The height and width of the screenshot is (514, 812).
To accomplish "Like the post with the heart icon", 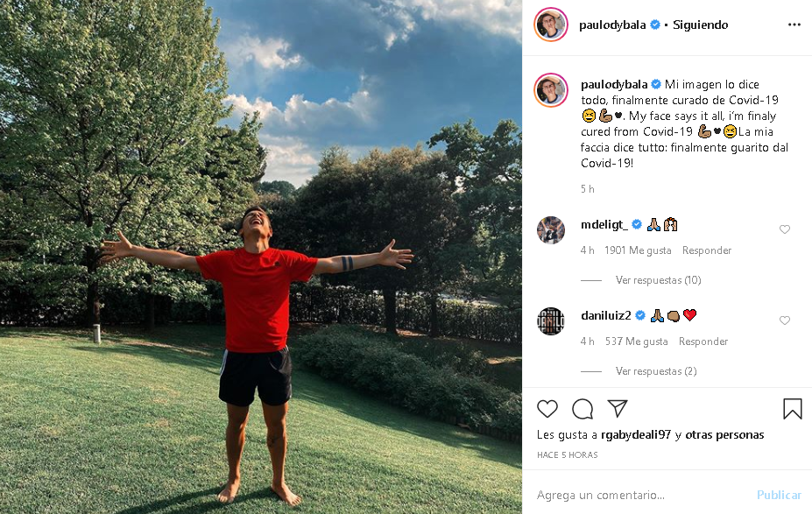I will (x=547, y=409).
